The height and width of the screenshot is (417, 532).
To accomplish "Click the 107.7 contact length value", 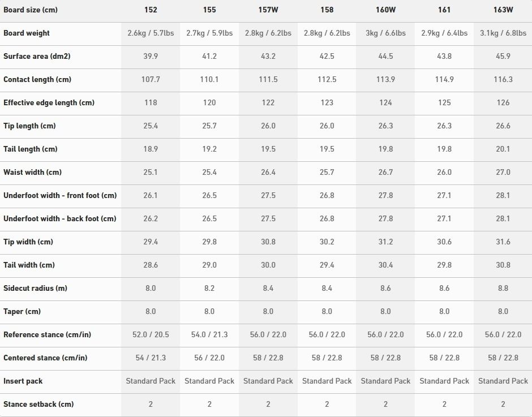I will click(151, 79).
